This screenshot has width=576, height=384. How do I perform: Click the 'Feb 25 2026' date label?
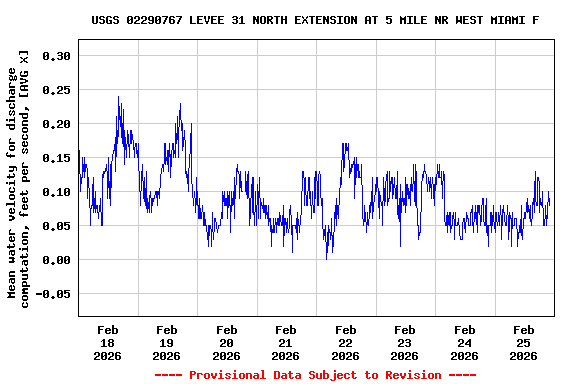(x=523, y=343)
